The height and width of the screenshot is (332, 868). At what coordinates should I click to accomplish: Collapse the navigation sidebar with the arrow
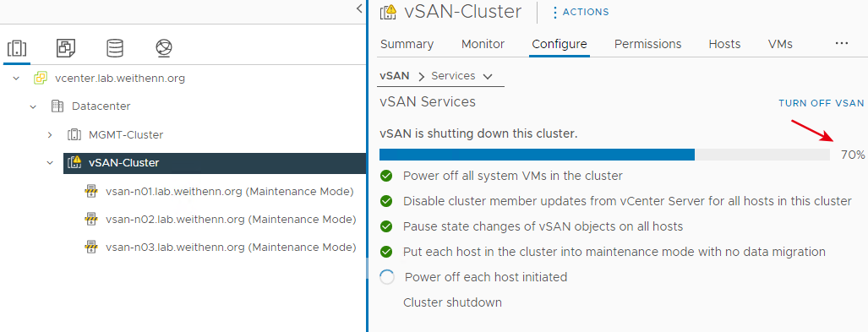[358, 8]
